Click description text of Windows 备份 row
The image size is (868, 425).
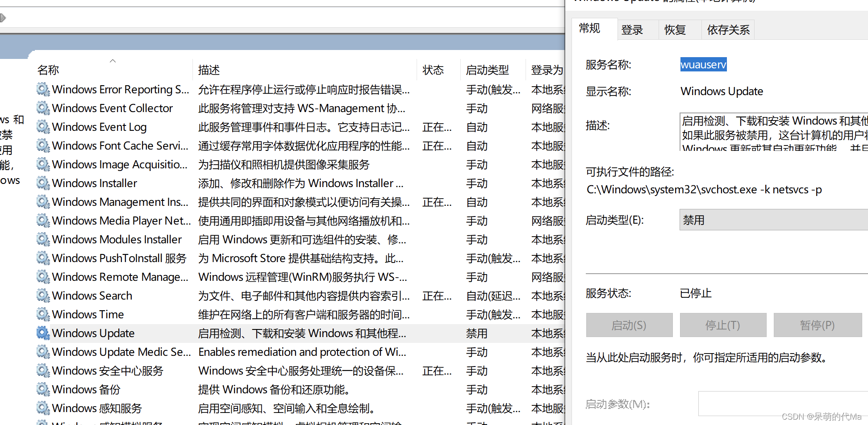[x=274, y=389]
